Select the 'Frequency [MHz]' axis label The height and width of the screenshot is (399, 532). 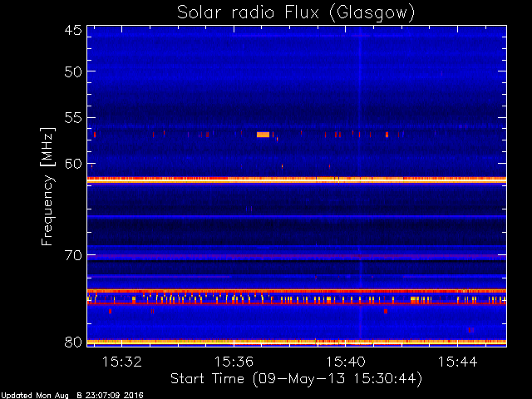[47, 186]
